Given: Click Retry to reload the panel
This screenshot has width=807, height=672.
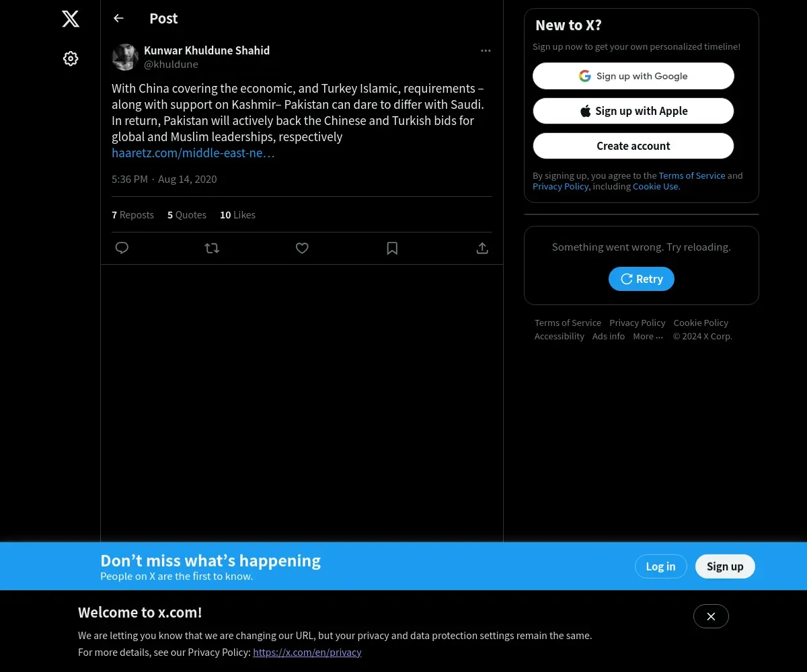Looking at the screenshot, I should coord(642,279).
